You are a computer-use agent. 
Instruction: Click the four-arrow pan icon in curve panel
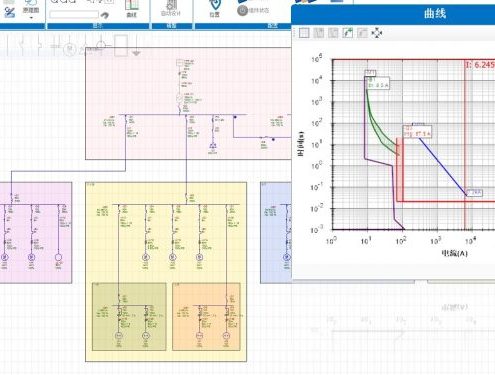(x=377, y=33)
